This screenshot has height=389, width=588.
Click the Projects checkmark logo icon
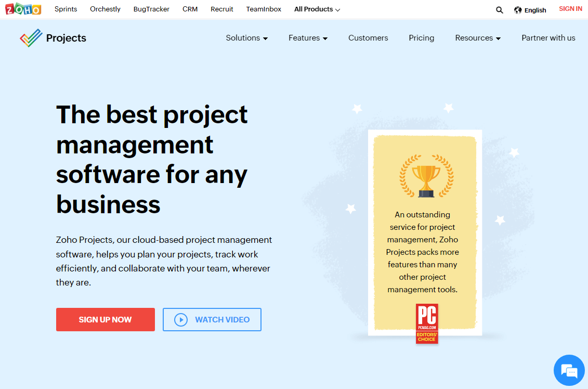31,38
